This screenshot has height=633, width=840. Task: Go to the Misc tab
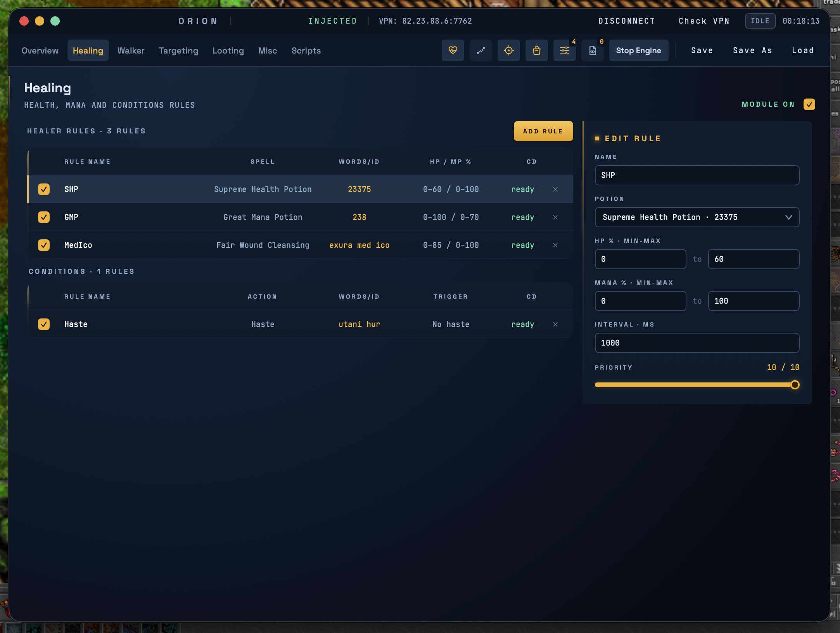(x=268, y=50)
